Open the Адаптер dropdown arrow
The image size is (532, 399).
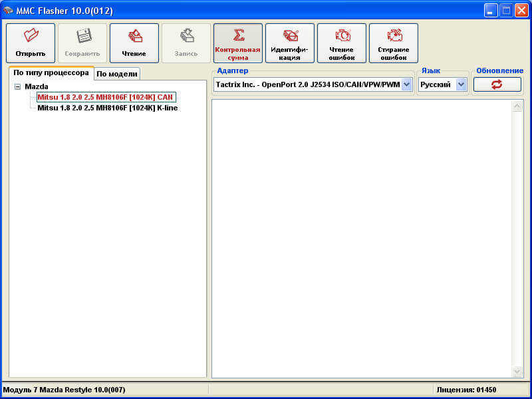407,84
